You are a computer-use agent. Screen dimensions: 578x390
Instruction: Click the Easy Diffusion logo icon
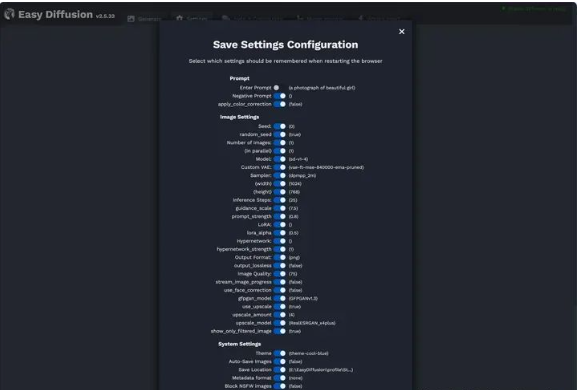point(10,14)
